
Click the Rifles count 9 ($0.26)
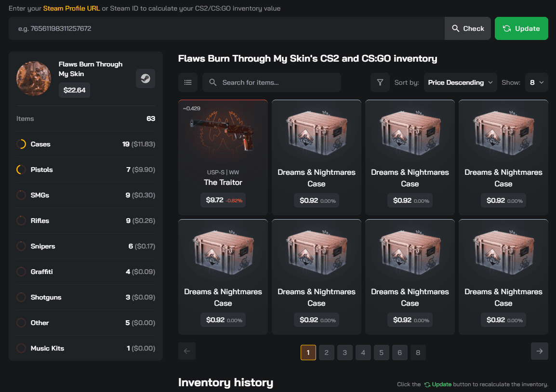(140, 221)
